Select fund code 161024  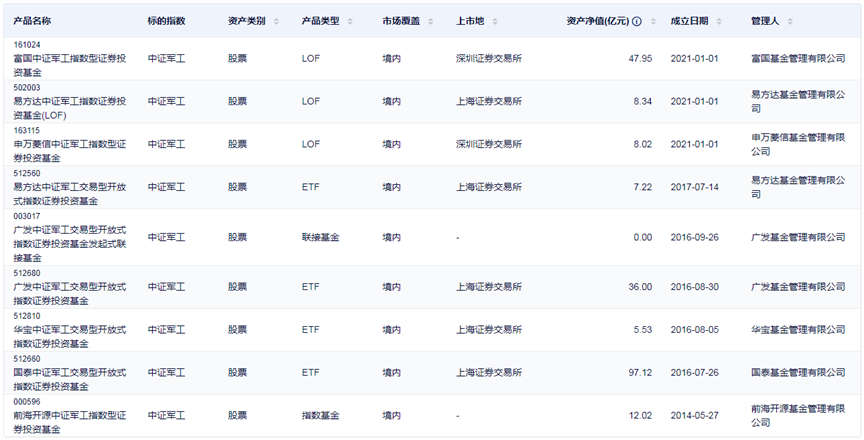27,45
